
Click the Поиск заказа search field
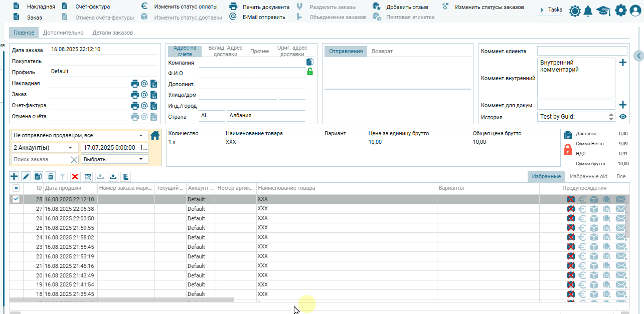coord(39,159)
